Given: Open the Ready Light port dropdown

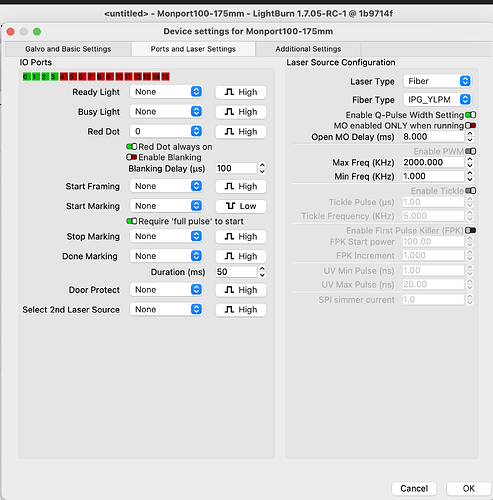Looking at the screenshot, I should (x=166, y=92).
